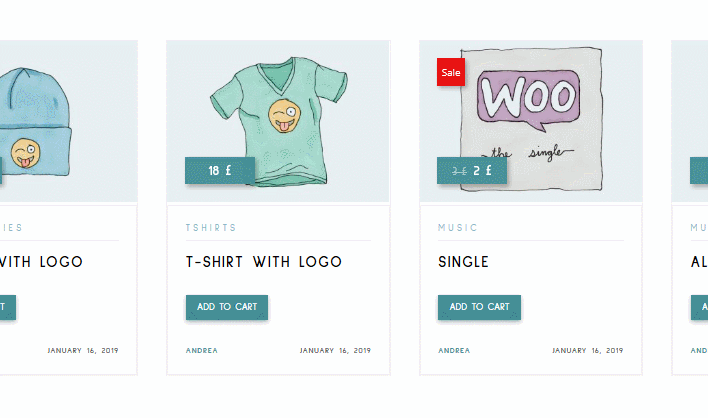Click author ANDREA under T-shirt card
The width and height of the screenshot is (708, 418).
click(202, 350)
